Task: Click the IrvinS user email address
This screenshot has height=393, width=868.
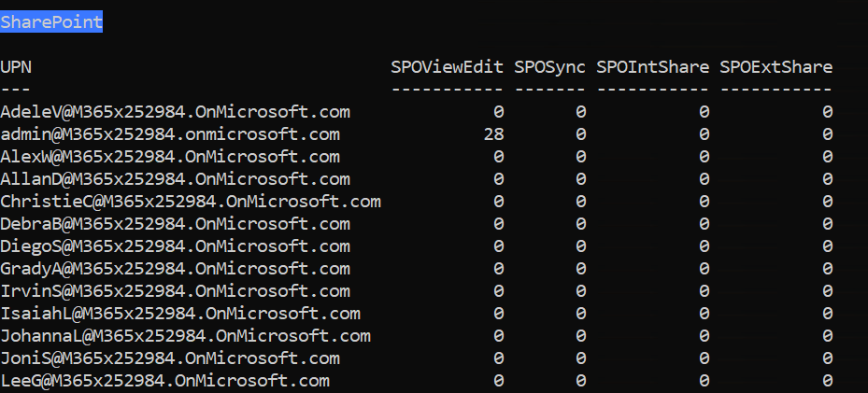Action: pyautogui.click(x=175, y=291)
